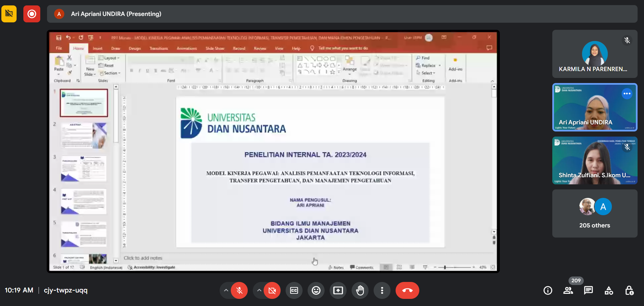The height and width of the screenshot is (306, 644).
Task: Open ribbon Comments icon at top right
Action: tap(489, 48)
